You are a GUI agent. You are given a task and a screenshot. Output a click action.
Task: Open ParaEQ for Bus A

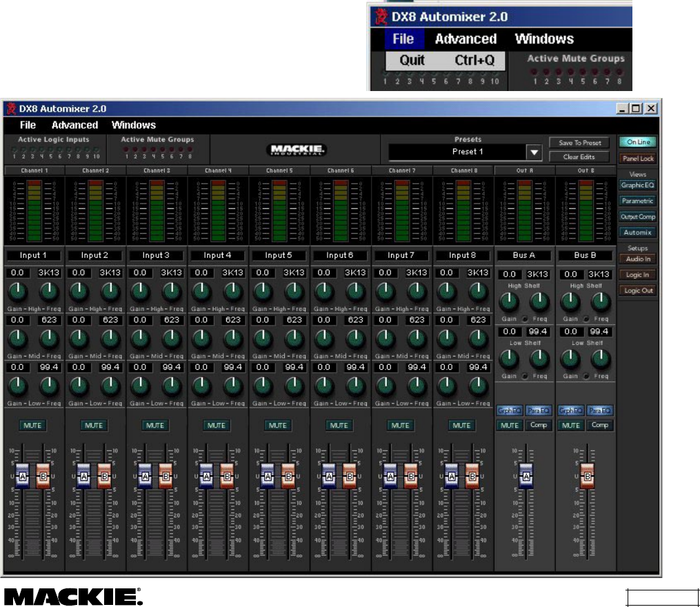coord(538,410)
